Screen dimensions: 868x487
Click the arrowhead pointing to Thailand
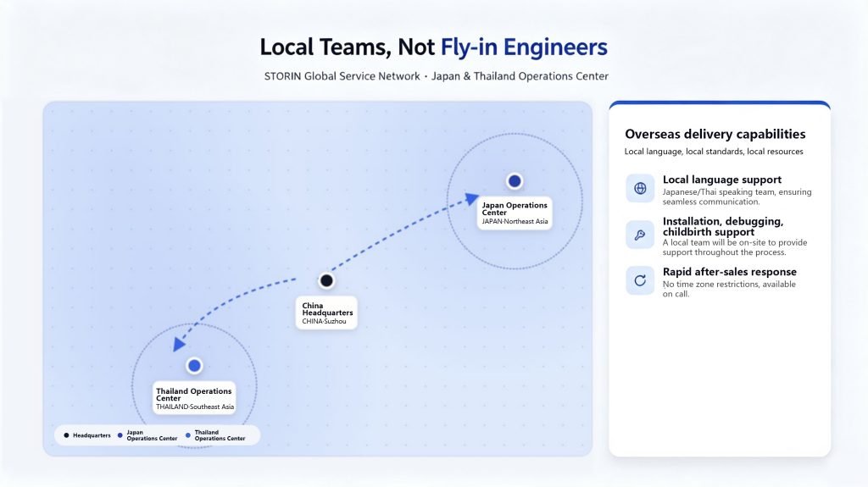coord(179,344)
